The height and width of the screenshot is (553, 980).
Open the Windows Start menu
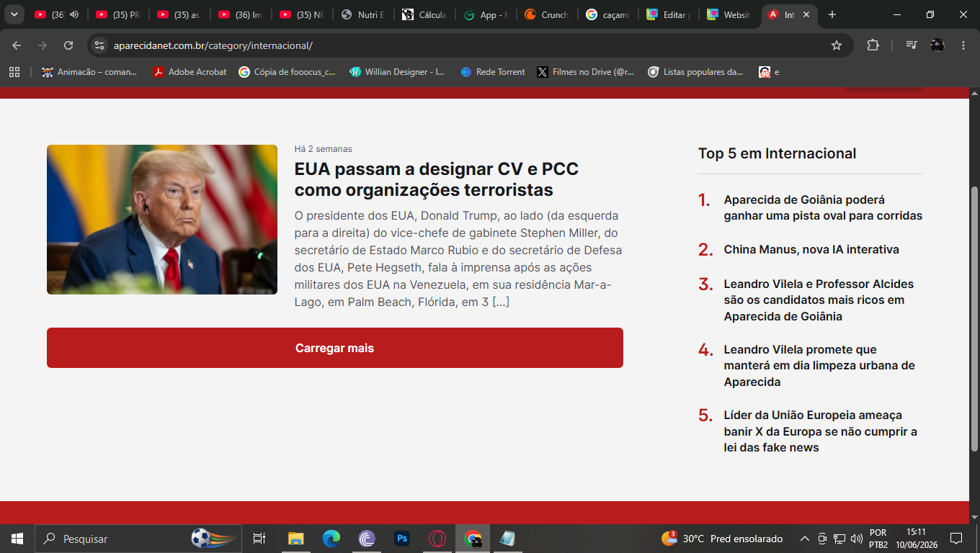click(17, 539)
